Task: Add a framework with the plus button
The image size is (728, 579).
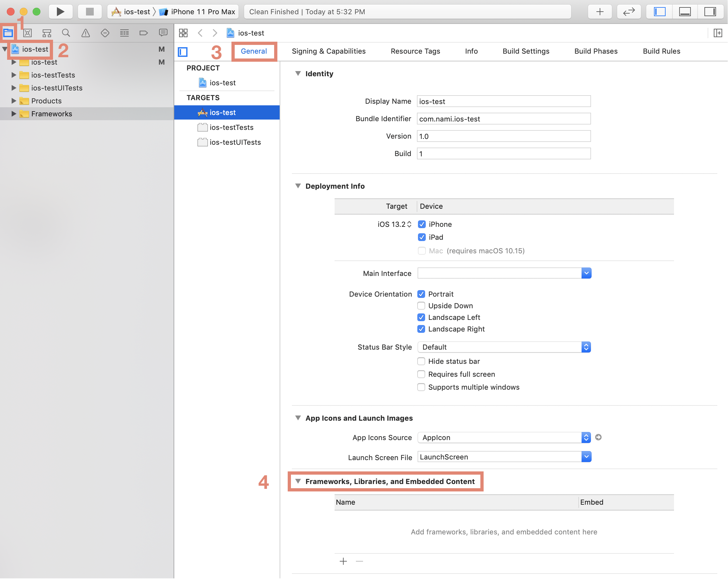Action: tap(343, 561)
